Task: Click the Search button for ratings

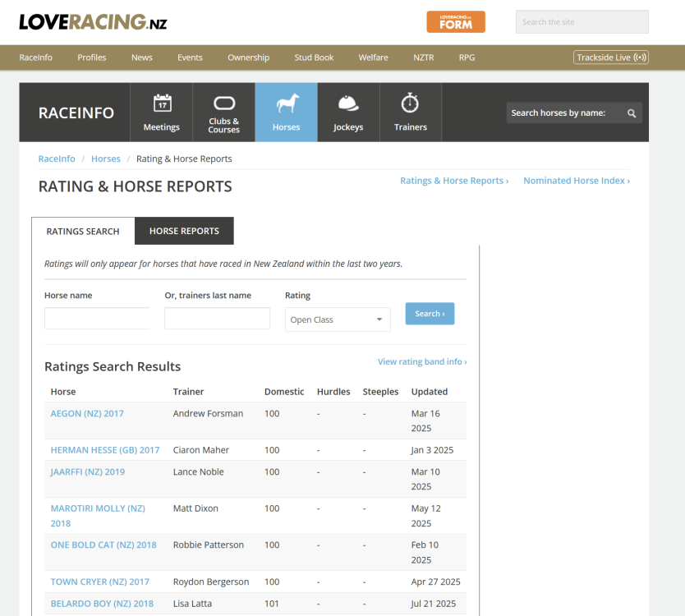Action: [429, 313]
